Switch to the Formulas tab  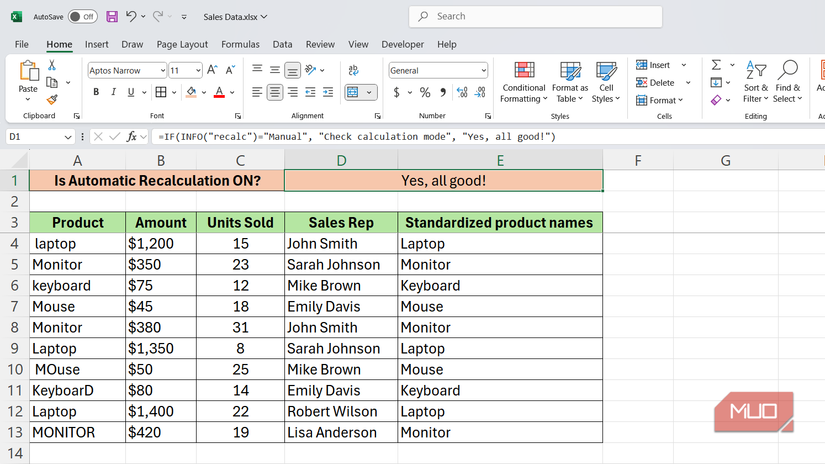pos(240,44)
